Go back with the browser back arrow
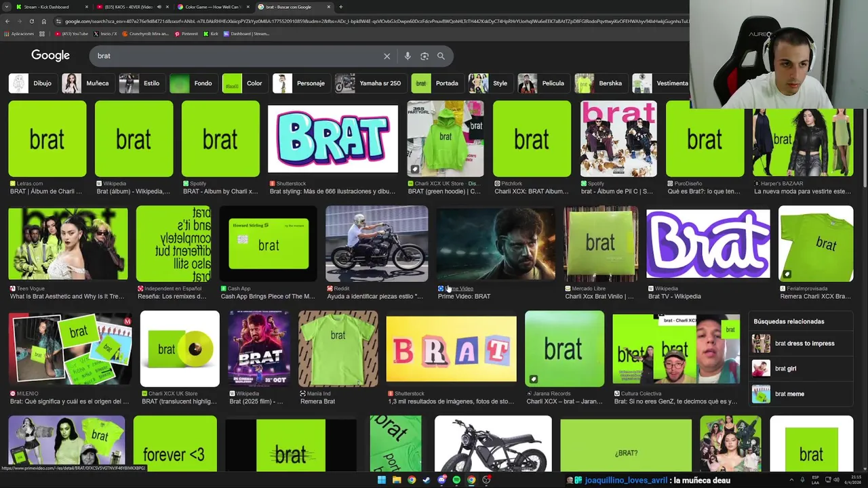Image resolution: width=868 pixels, height=488 pixels. click(7, 21)
